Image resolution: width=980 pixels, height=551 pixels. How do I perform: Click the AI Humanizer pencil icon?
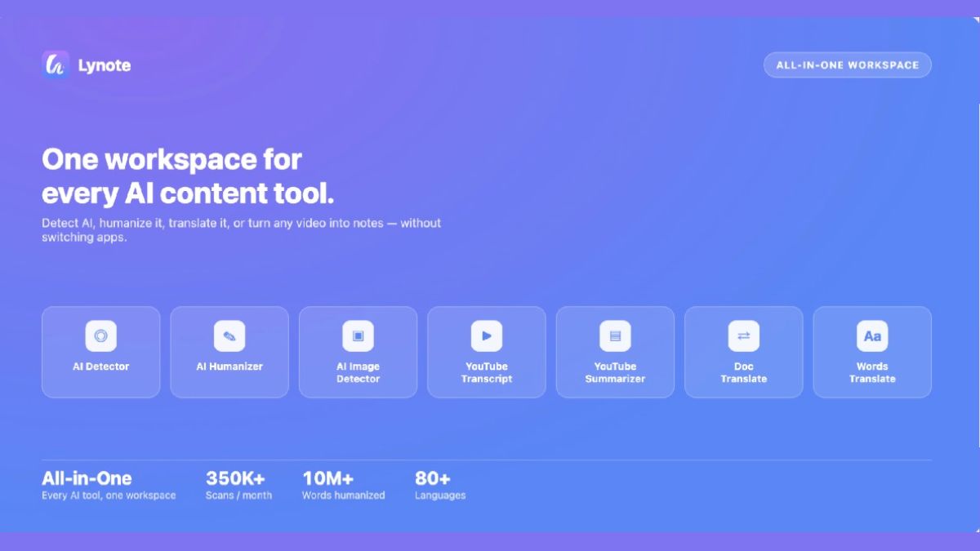229,335
